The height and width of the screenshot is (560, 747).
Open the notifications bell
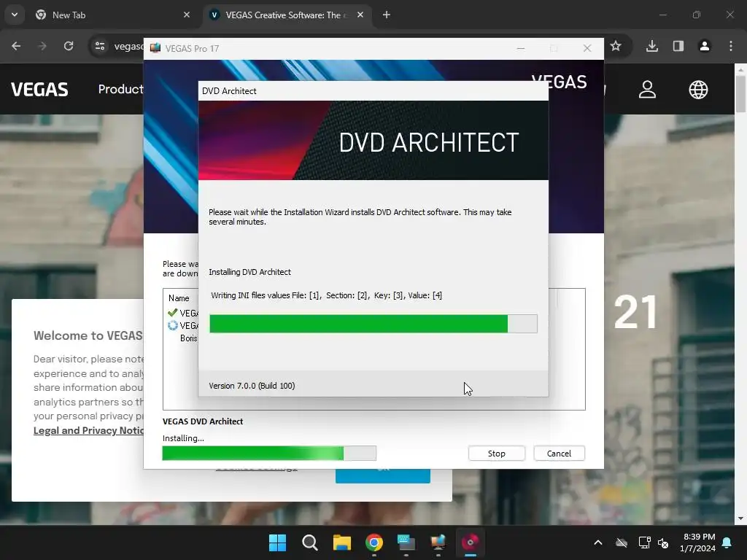(x=727, y=542)
